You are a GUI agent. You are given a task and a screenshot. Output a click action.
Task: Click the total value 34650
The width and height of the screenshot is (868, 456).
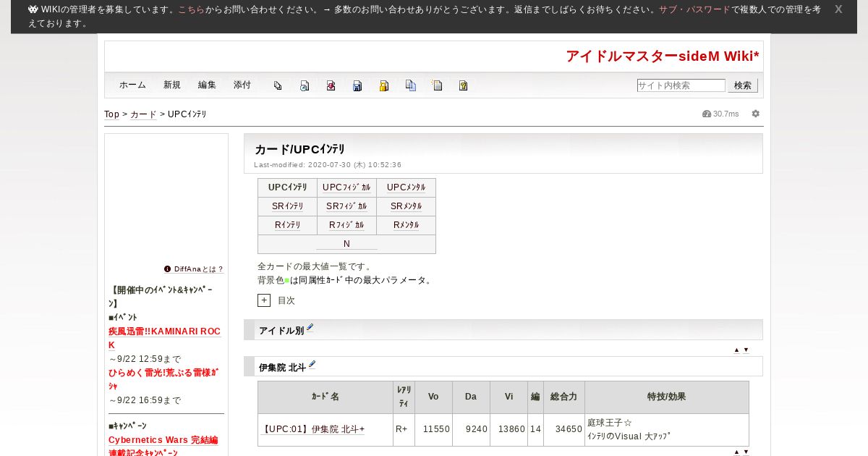[569, 429]
